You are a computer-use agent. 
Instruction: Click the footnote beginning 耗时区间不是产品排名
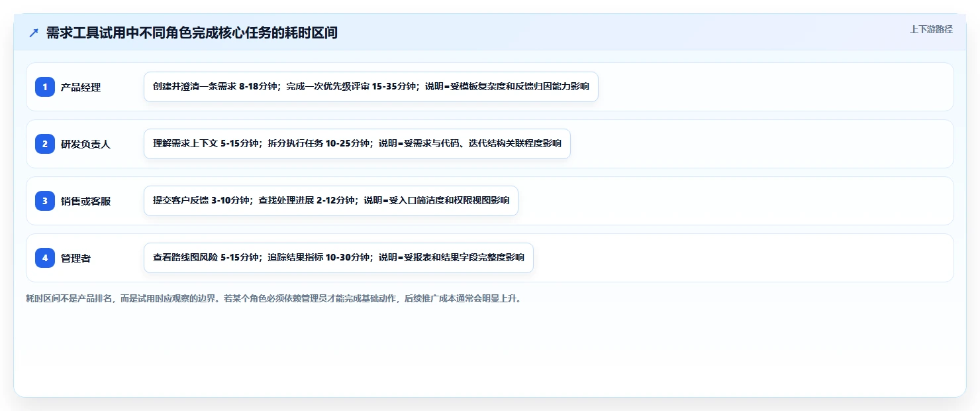273,298
